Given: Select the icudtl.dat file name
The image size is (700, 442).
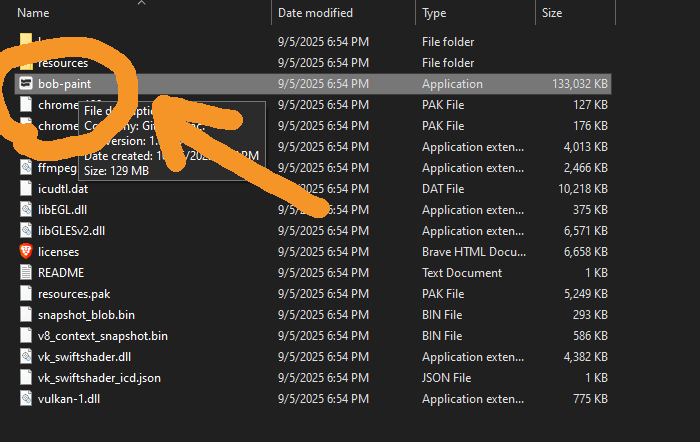Looking at the screenshot, I should coord(63,189).
